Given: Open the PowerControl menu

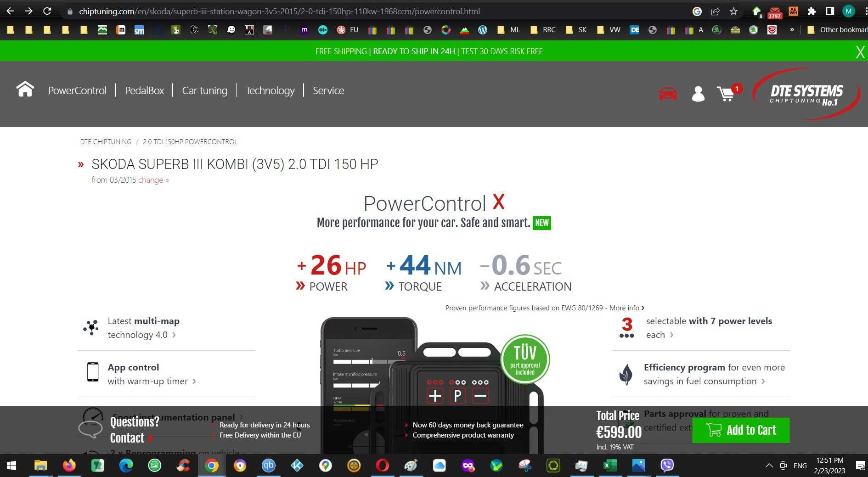Looking at the screenshot, I should [77, 90].
